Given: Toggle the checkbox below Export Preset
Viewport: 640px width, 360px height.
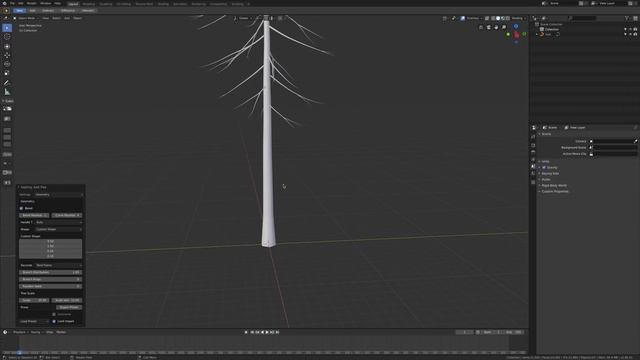Looking at the screenshot, I should click(54, 314).
